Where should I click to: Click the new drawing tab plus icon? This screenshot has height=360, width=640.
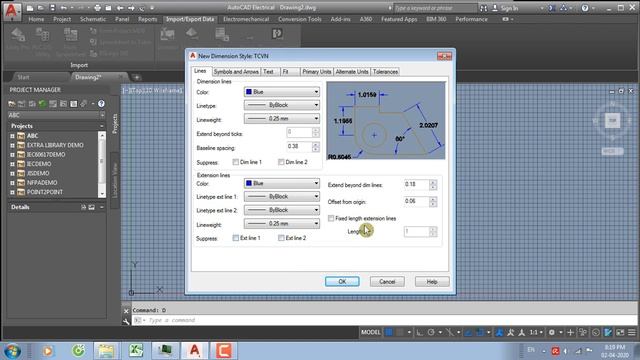(x=137, y=77)
